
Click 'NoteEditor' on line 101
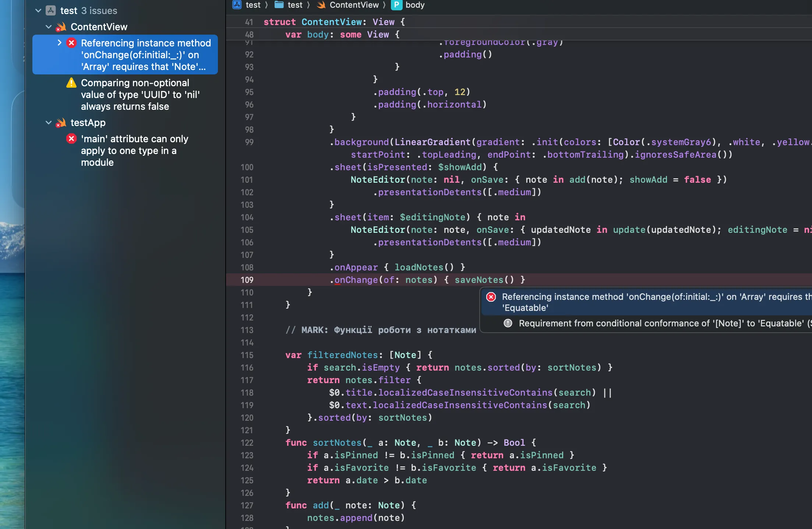pyautogui.click(x=378, y=180)
